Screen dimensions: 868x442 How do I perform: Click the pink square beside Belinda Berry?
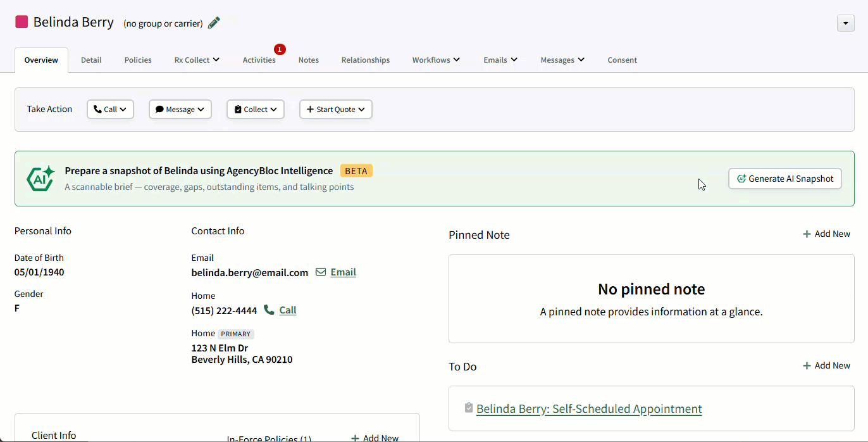(22, 22)
